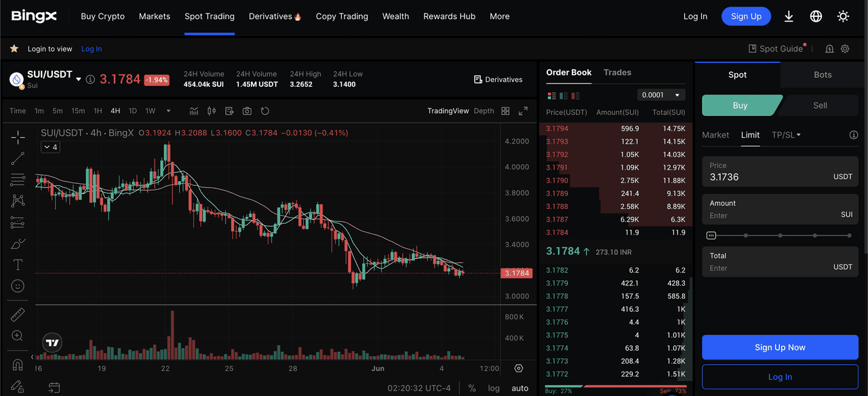
Task: Open the Spot Guide link
Action: [776, 49]
